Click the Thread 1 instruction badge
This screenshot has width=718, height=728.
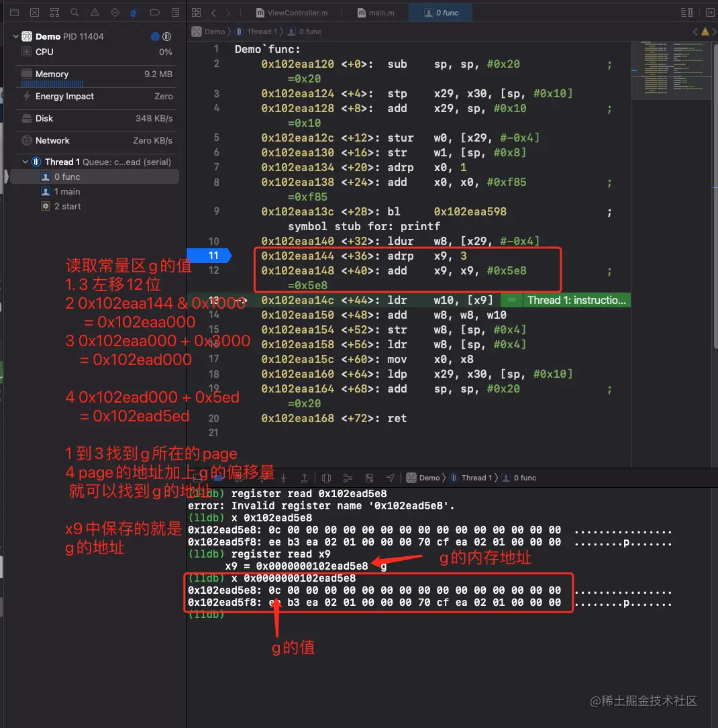[576, 300]
